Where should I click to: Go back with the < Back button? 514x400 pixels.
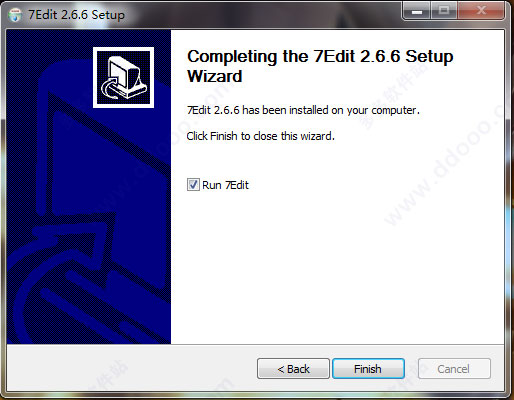point(293,369)
